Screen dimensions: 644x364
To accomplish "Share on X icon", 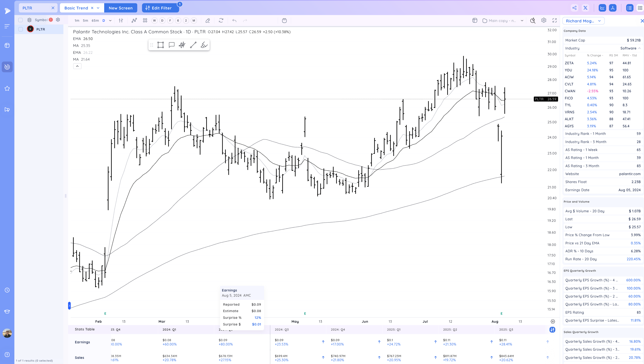I will click(585, 8).
